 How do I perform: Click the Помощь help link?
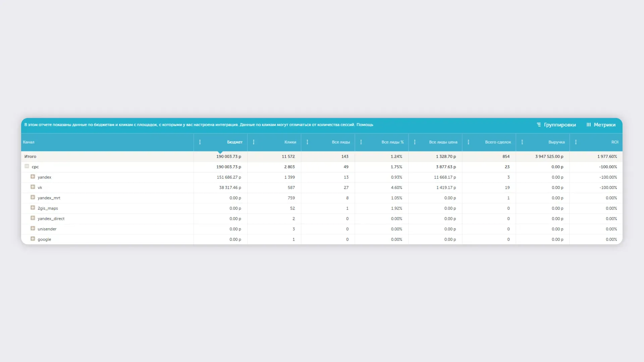pos(365,125)
